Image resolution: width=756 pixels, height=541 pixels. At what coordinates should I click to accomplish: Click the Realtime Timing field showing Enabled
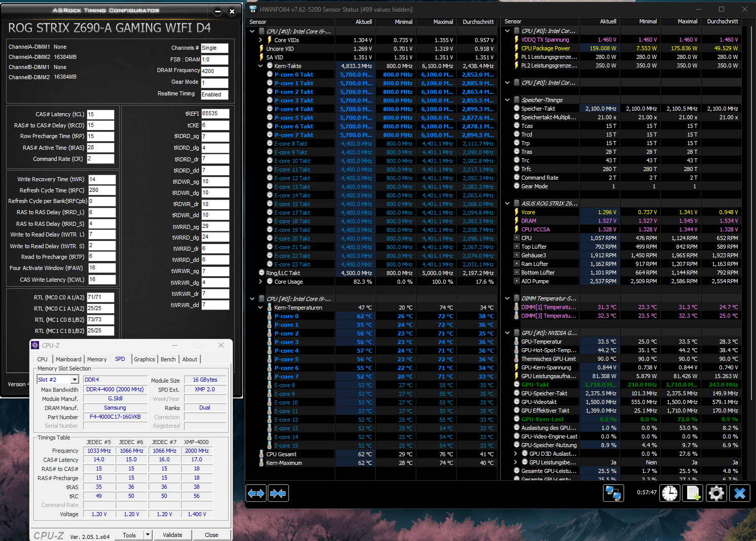click(214, 94)
